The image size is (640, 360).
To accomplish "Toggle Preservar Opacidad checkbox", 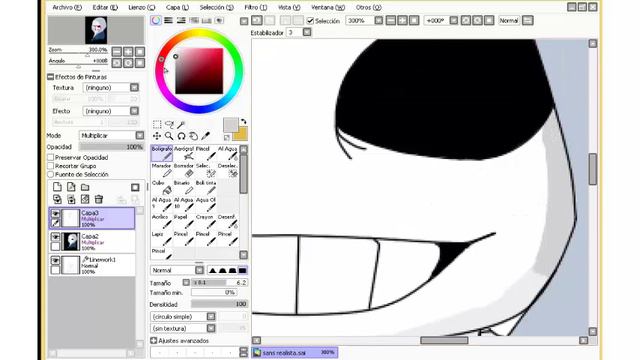I will [x=51, y=158].
